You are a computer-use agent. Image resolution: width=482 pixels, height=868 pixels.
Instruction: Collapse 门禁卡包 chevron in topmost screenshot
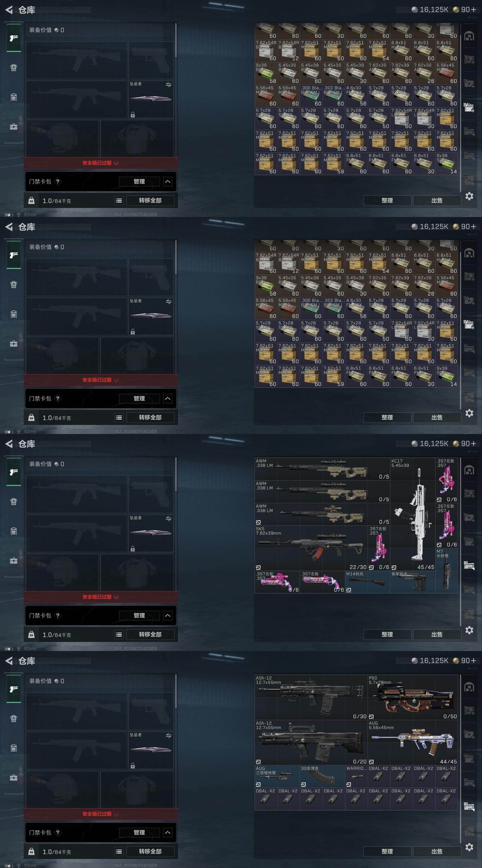[168, 182]
